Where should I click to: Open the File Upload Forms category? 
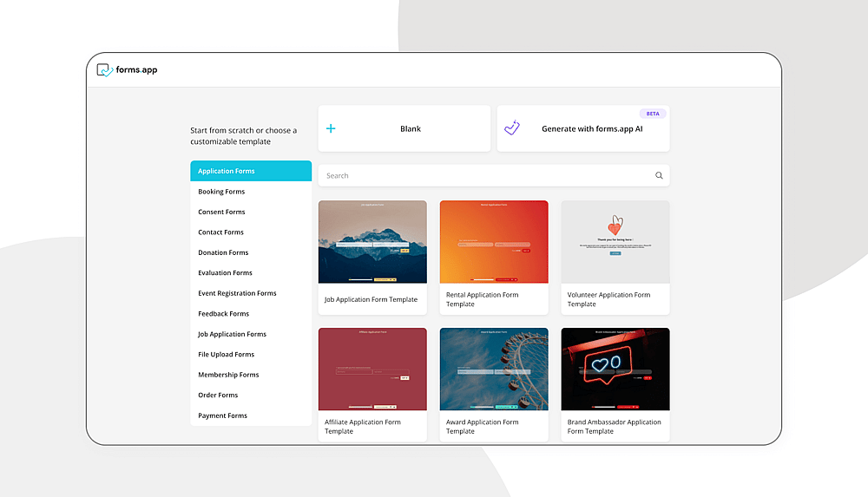(251, 354)
